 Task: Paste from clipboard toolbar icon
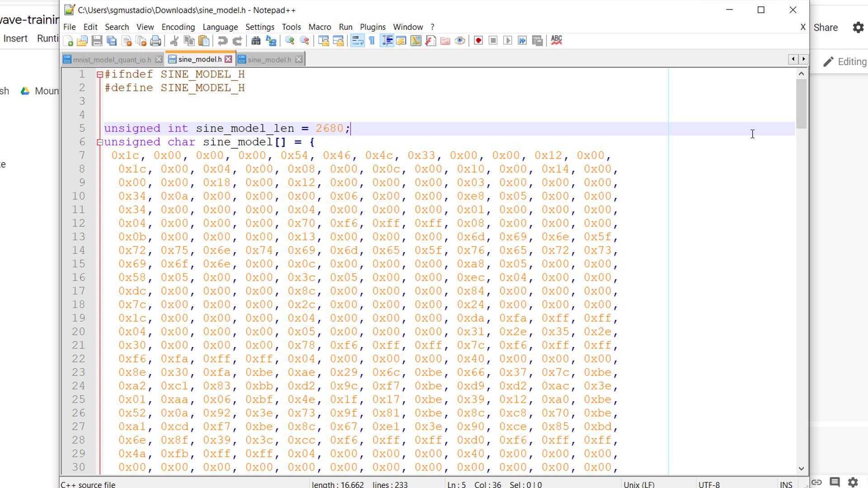pyautogui.click(x=204, y=41)
